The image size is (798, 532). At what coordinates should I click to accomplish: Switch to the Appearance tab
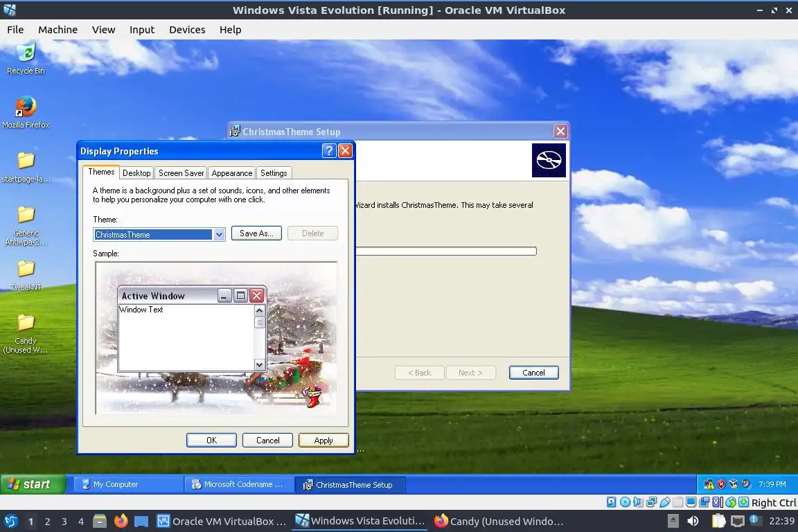click(x=232, y=173)
